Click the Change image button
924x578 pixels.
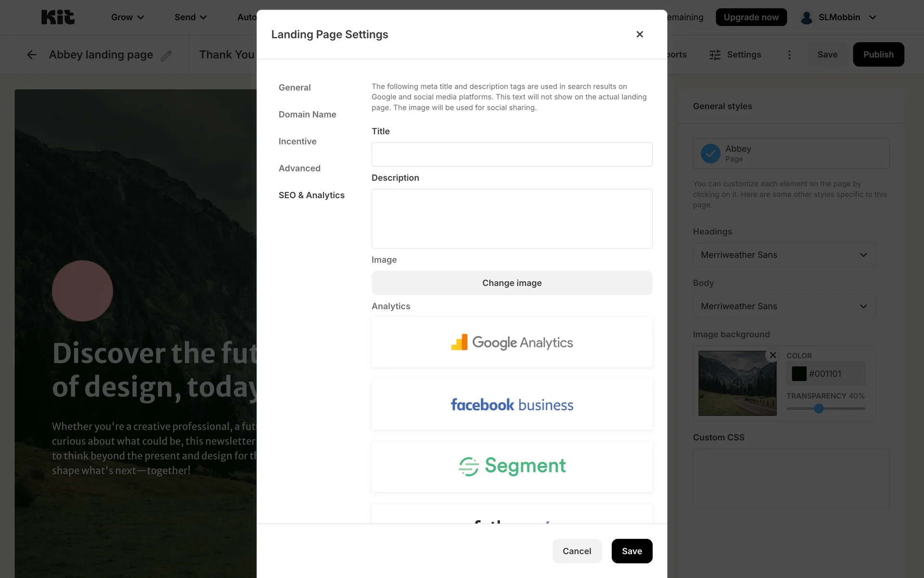512,283
